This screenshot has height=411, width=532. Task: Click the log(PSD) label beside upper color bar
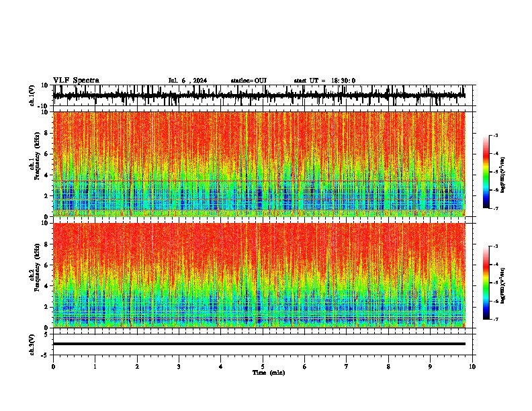[503, 175]
